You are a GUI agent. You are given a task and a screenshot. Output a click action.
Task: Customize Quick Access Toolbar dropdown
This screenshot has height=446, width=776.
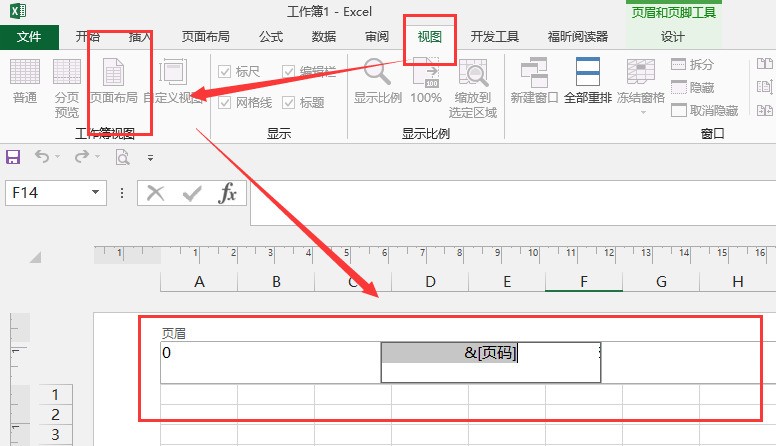pos(150,158)
